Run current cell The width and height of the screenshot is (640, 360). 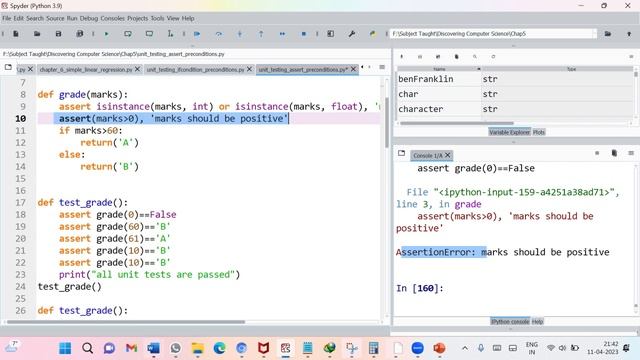(x=128, y=34)
